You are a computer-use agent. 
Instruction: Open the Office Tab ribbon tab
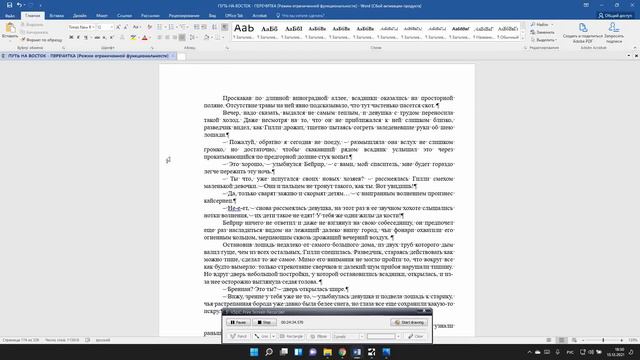[234, 16]
